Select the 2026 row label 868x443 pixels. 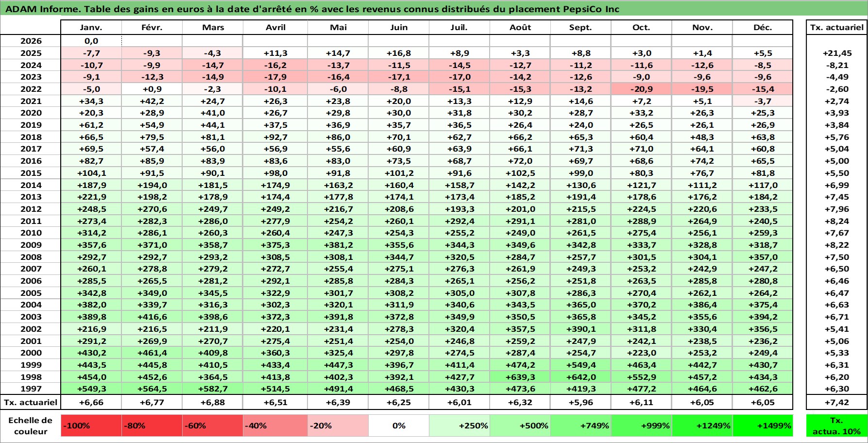[x=31, y=41]
